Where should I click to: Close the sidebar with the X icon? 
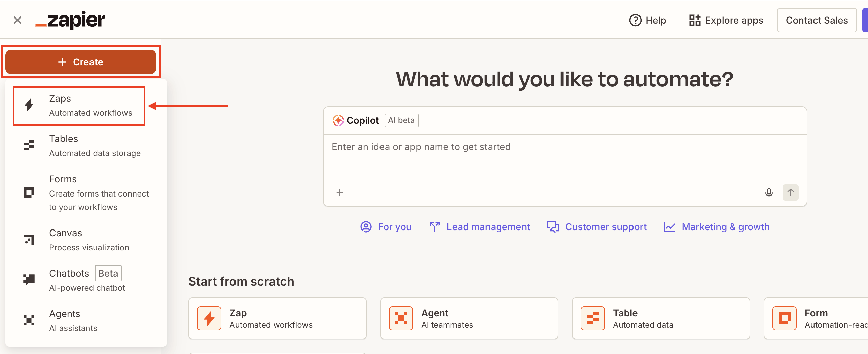[x=17, y=20]
